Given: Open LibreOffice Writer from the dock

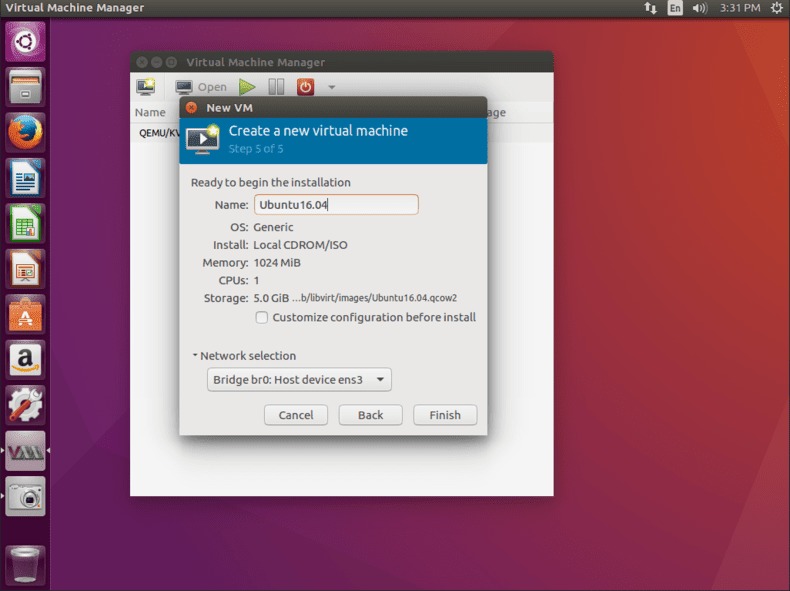Looking at the screenshot, I should tap(25, 177).
